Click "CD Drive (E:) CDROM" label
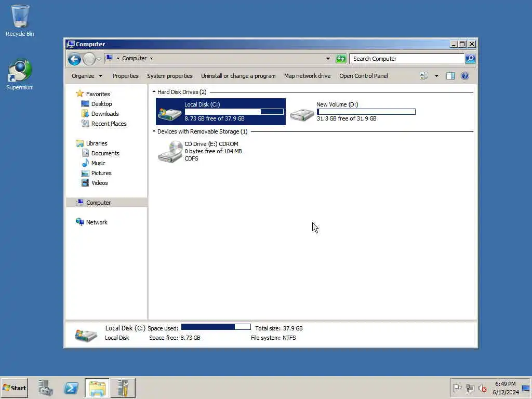 click(x=211, y=144)
